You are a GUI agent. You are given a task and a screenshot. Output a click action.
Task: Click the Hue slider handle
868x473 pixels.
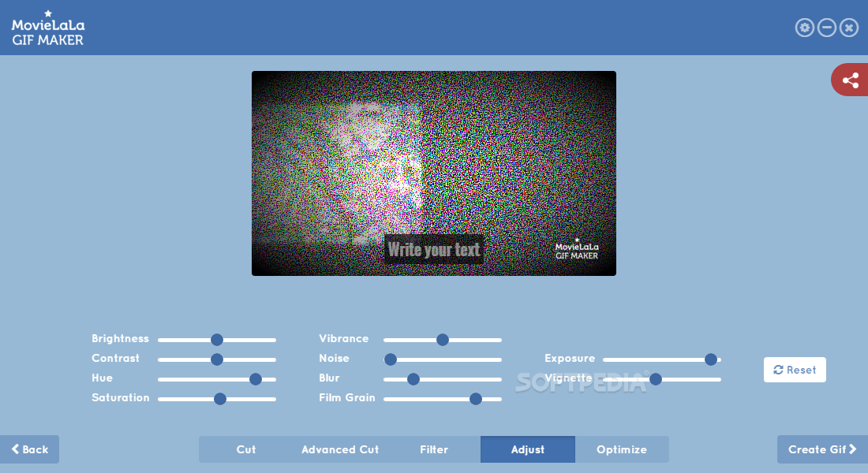(x=255, y=379)
